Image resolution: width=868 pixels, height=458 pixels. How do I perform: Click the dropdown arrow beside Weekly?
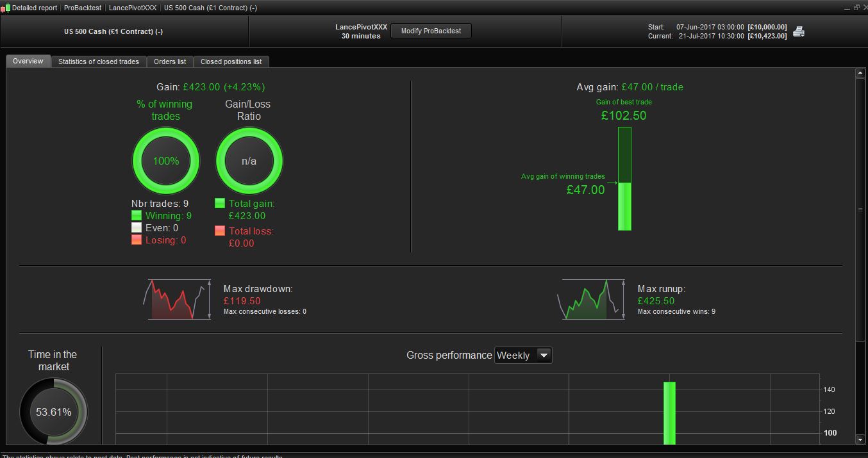544,355
